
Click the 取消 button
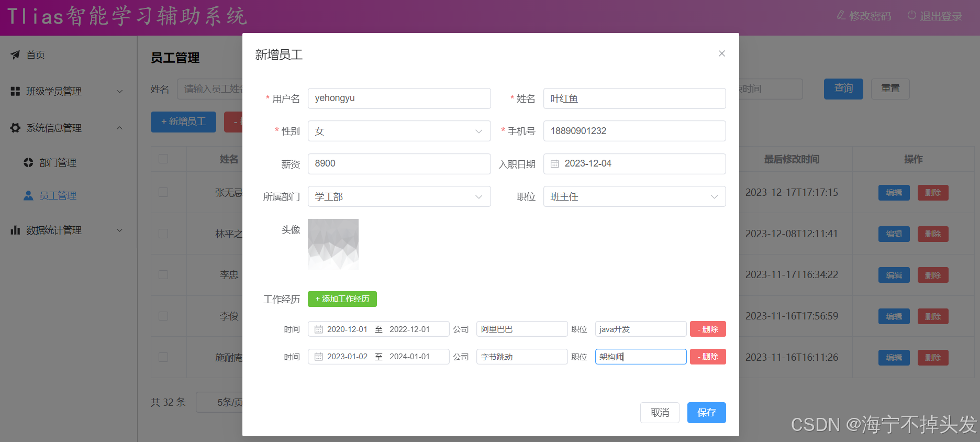[x=660, y=413]
